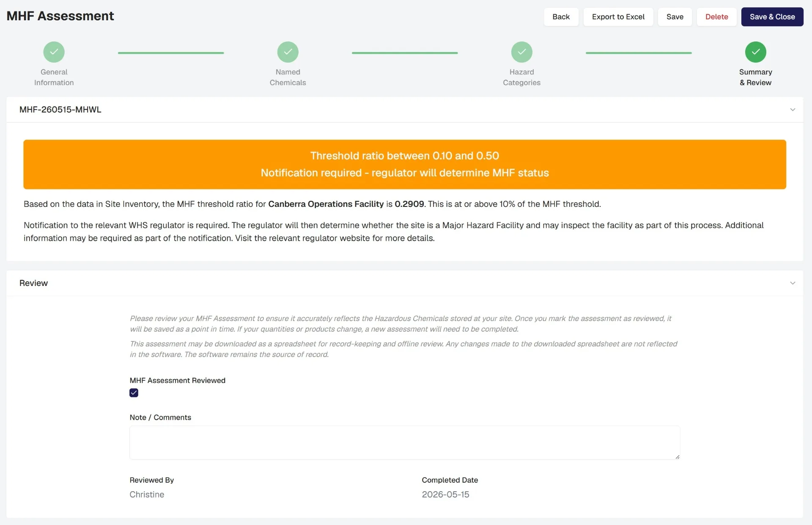
Task: Go to the General Information step circle
Action: (54, 52)
